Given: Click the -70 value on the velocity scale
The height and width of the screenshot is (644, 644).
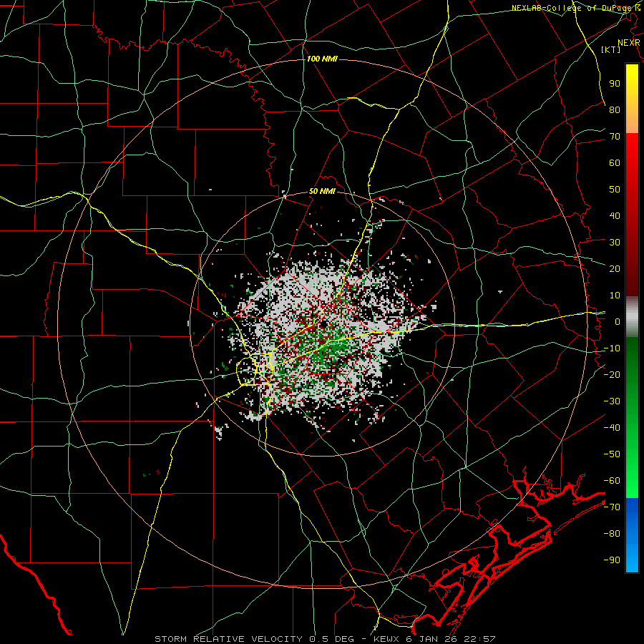Looking at the screenshot, I should [x=612, y=507].
